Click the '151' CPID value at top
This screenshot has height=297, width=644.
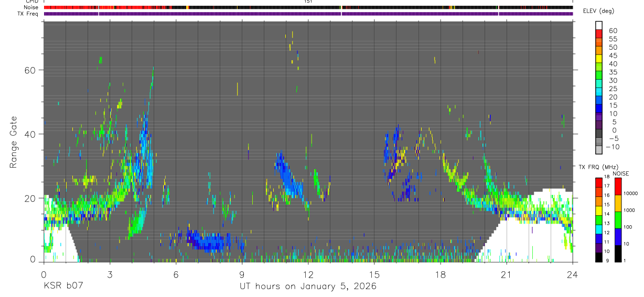pyautogui.click(x=308, y=2)
